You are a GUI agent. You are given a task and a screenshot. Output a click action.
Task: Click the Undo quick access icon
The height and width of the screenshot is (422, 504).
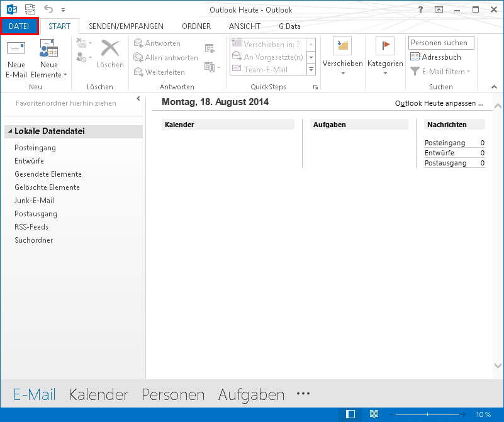(x=48, y=9)
